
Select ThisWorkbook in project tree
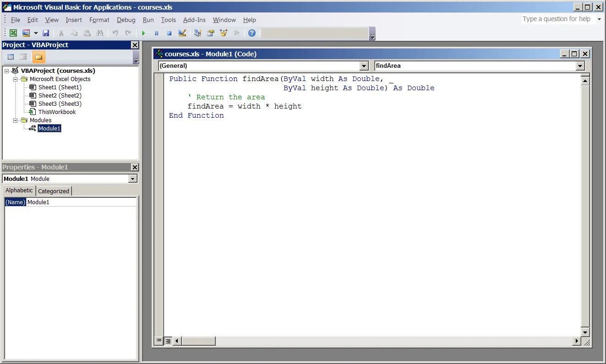57,112
